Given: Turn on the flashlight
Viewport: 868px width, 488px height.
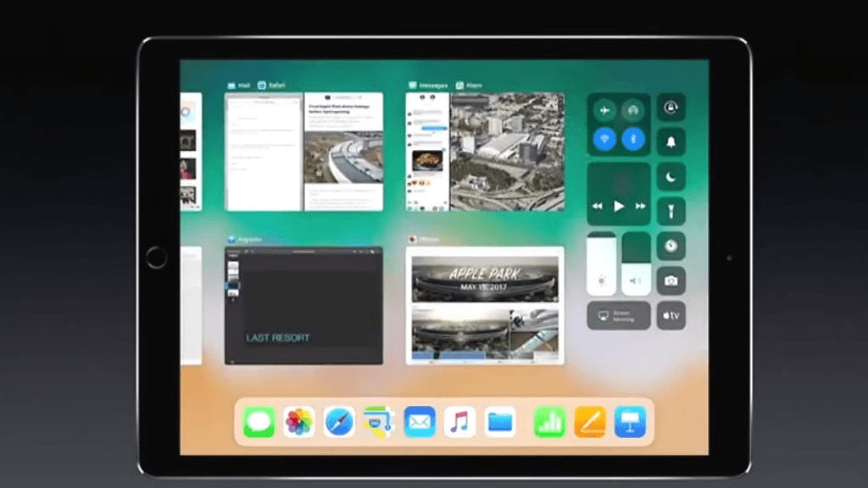Looking at the screenshot, I should click(670, 211).
